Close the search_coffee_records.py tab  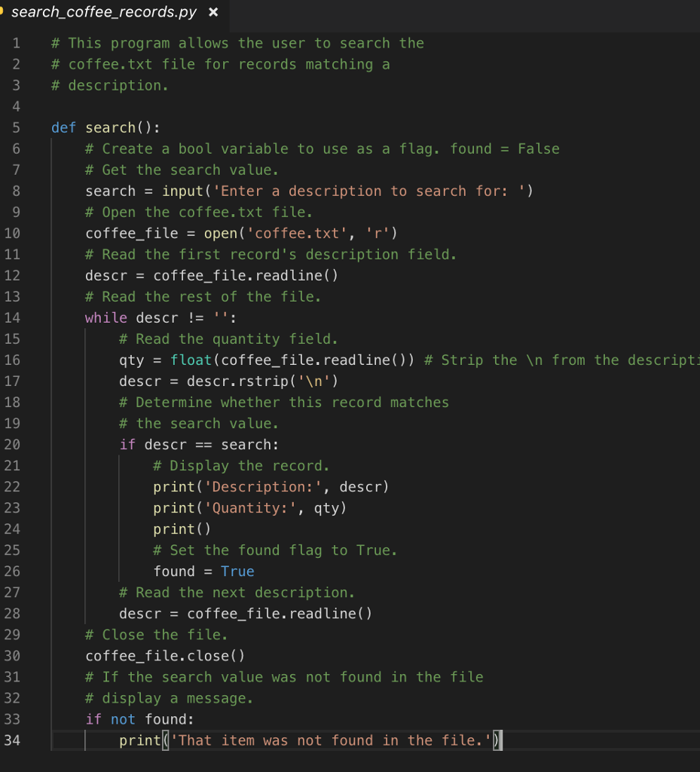(213, 12)
